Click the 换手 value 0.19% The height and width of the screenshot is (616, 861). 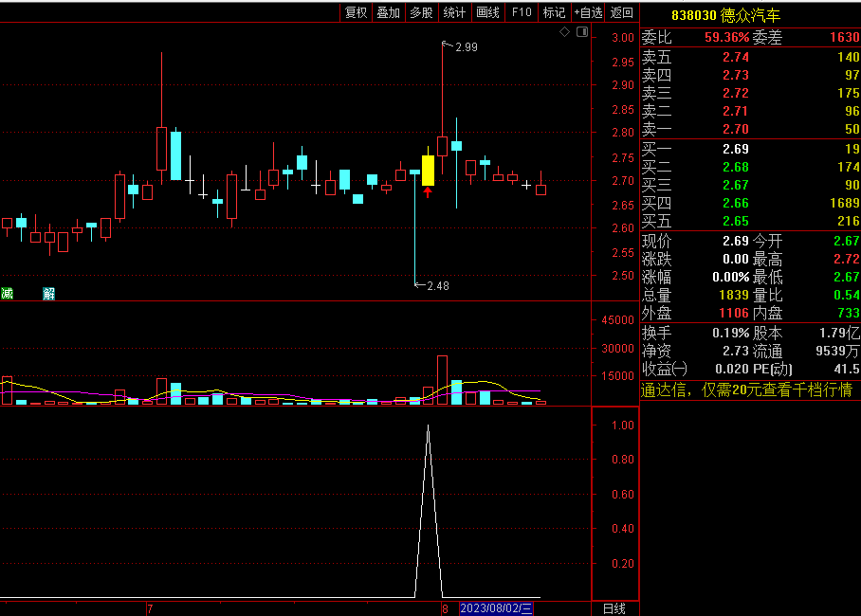pos(731,334)
